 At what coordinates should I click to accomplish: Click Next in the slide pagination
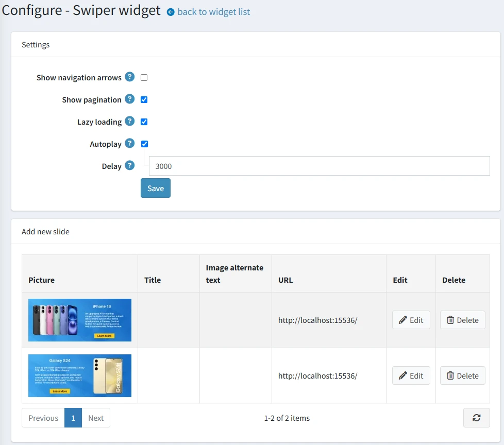(x=96, y=418)
